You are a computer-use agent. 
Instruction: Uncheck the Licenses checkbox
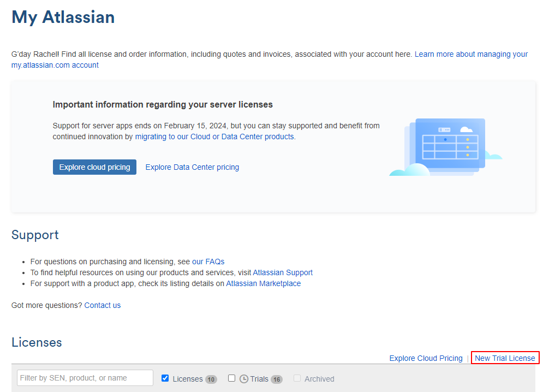tap(165, 378)
